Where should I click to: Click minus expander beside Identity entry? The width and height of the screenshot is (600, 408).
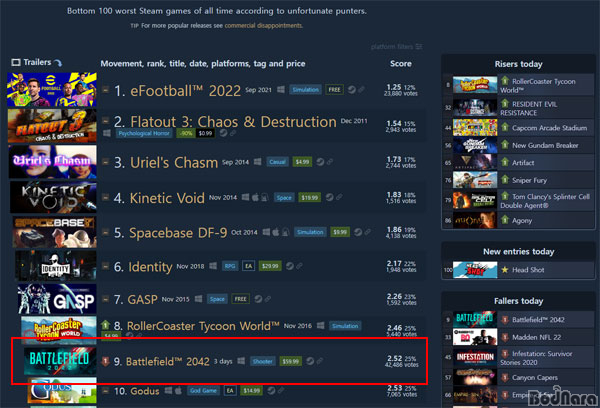106,266
